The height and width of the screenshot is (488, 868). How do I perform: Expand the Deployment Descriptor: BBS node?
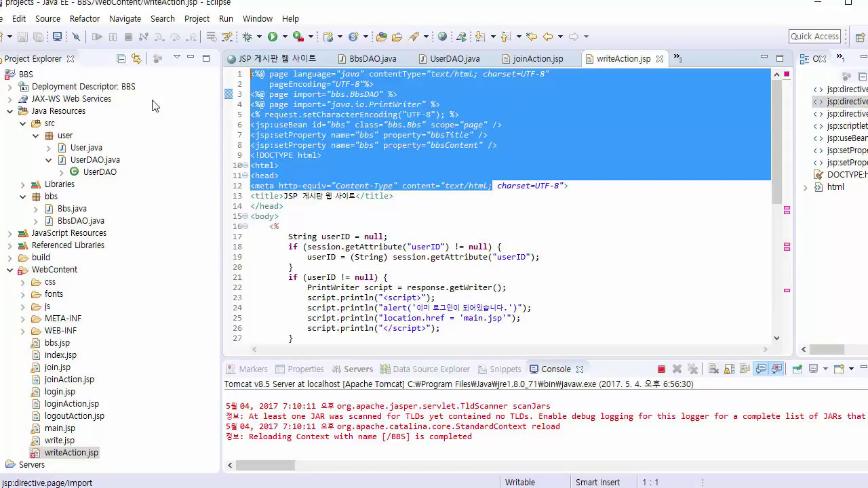point(9,87)
